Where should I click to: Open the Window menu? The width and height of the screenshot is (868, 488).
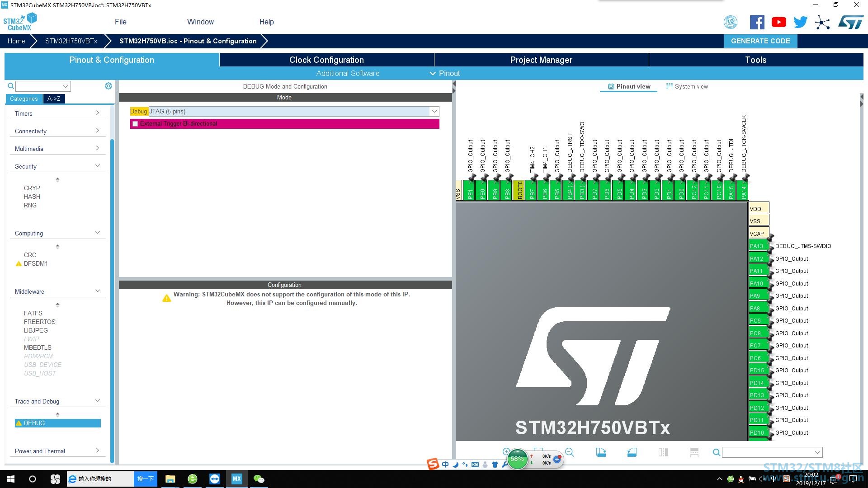click(x=200, y=22)
